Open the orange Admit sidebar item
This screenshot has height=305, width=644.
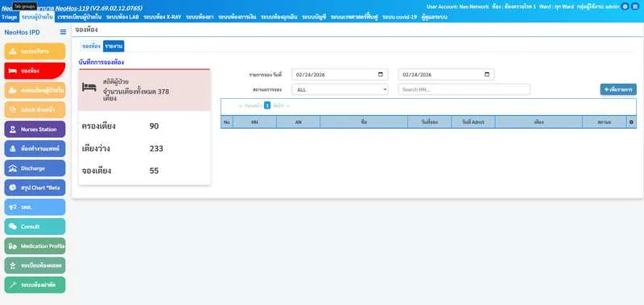[35, 109]
